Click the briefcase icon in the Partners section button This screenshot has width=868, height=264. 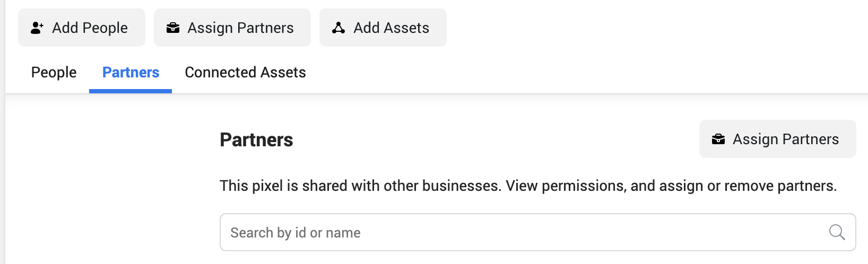[x=718, y=139]
